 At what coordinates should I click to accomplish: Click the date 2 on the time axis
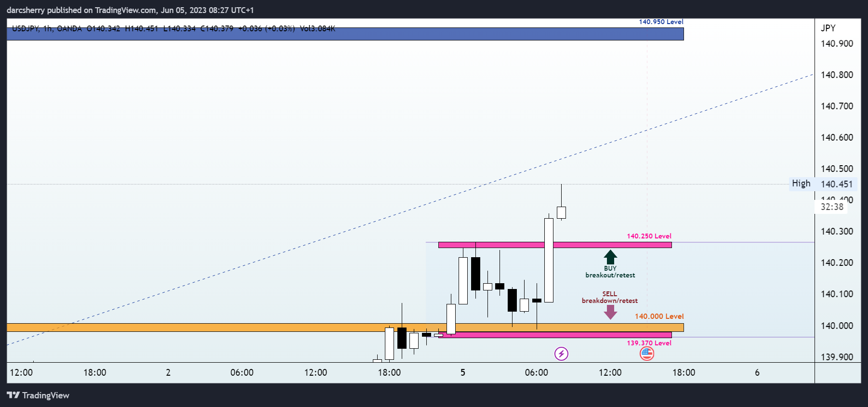pos(168,372)
